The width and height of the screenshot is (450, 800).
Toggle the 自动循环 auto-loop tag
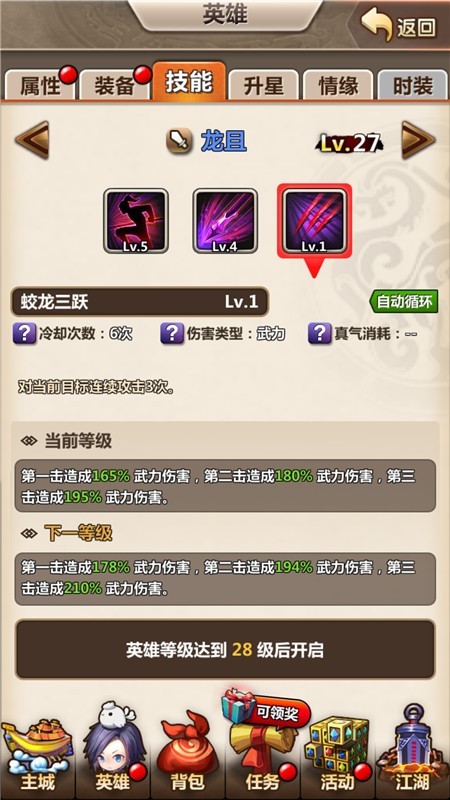404,303
